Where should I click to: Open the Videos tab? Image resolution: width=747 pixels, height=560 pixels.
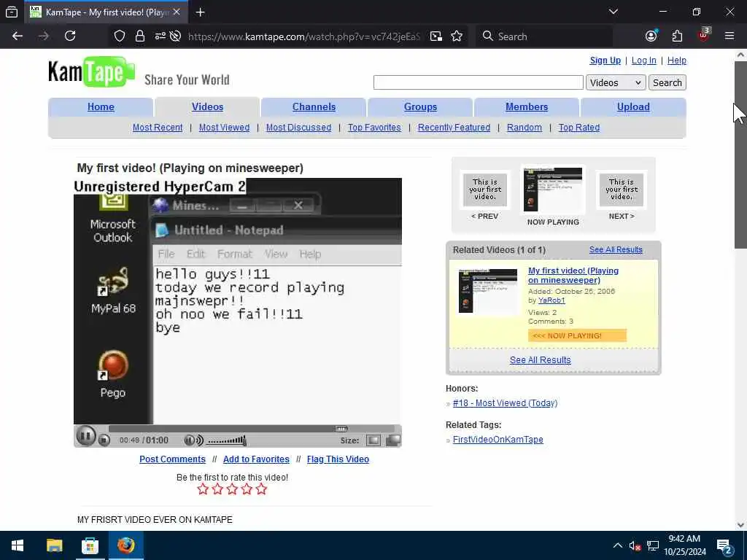pos(207,106)
